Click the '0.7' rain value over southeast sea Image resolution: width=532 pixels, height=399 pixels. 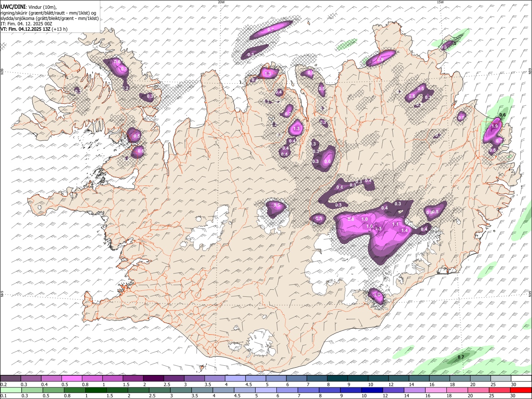(461, 357)
